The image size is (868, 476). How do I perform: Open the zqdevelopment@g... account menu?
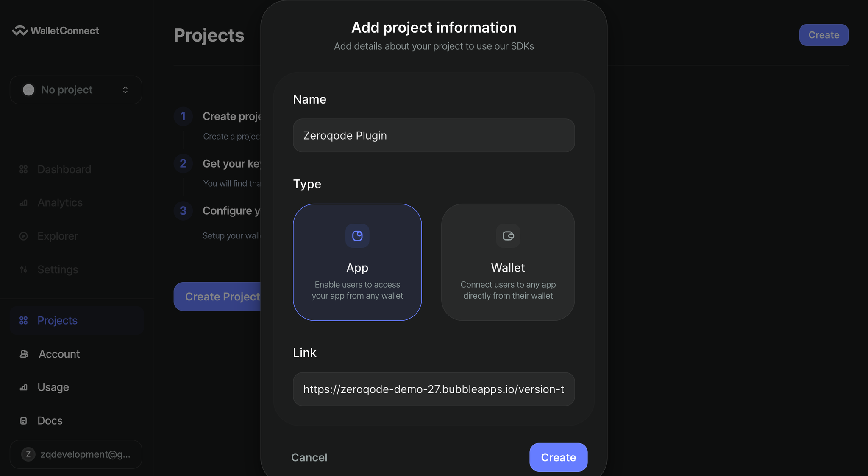coord(76,454)
